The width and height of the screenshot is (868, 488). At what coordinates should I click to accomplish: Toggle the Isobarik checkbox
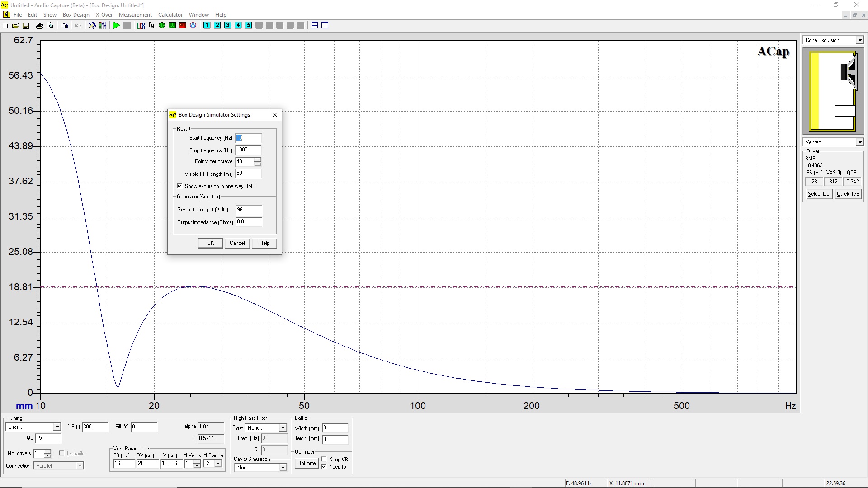coord(61,453)
